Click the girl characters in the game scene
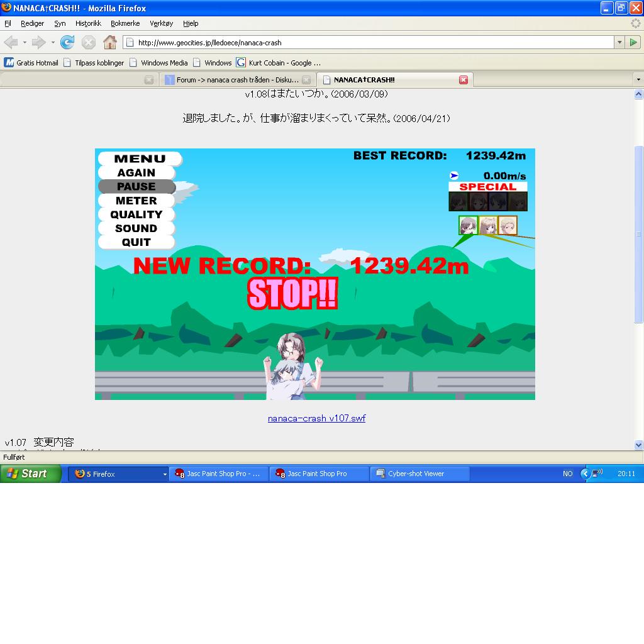 [x=292, y=365]
